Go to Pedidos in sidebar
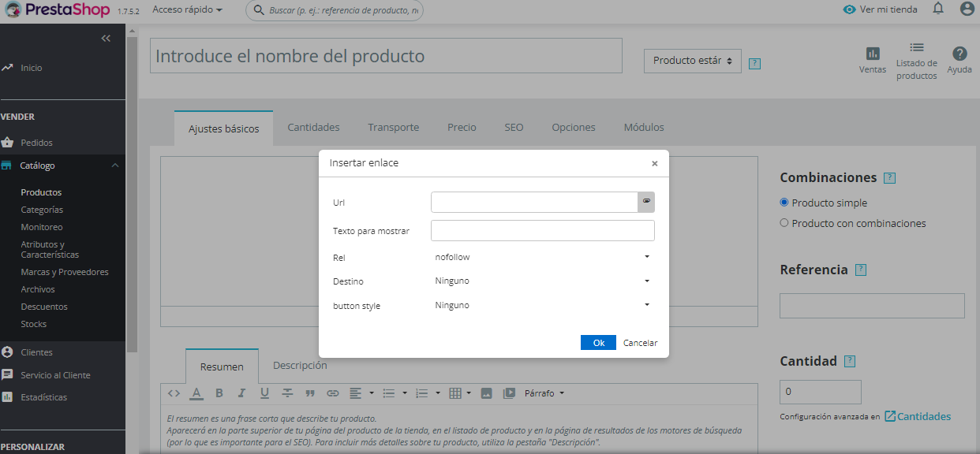The image size is (980, 454). click(36, 143)
